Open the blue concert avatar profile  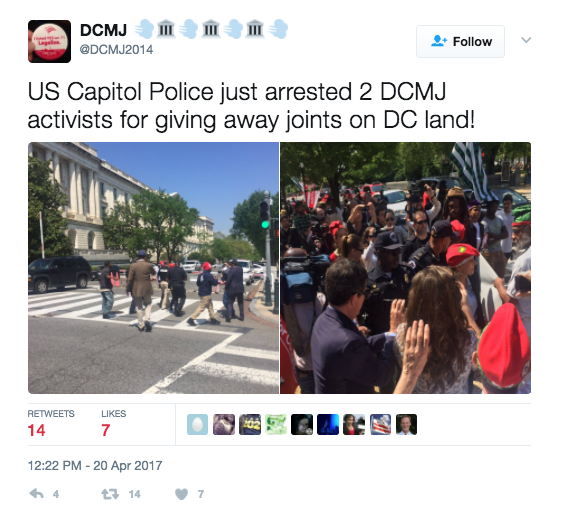point(328,424)
